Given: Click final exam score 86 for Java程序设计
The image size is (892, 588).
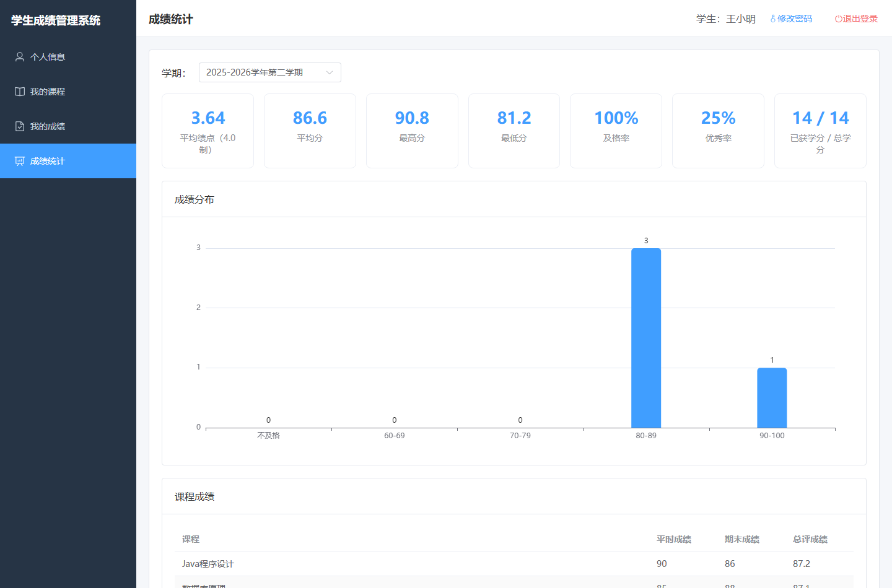Looking at the screenshot, I should 730,564.
